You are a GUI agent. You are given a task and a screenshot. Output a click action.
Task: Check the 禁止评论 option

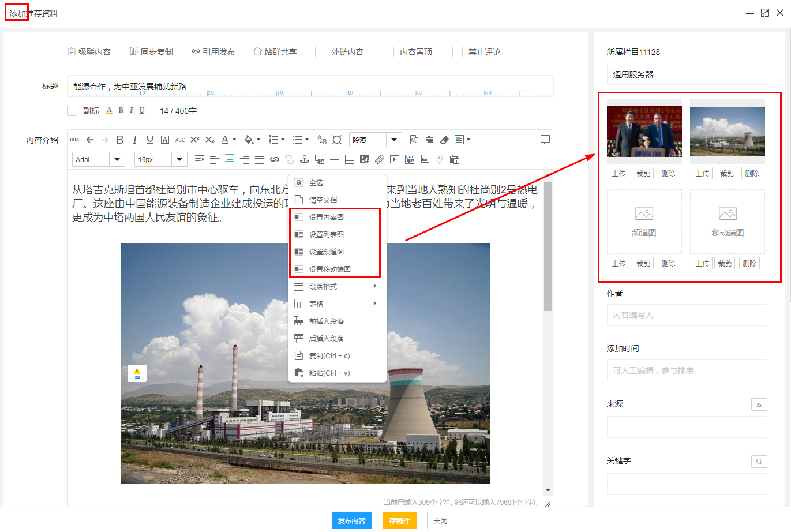(x=458, y=52)
